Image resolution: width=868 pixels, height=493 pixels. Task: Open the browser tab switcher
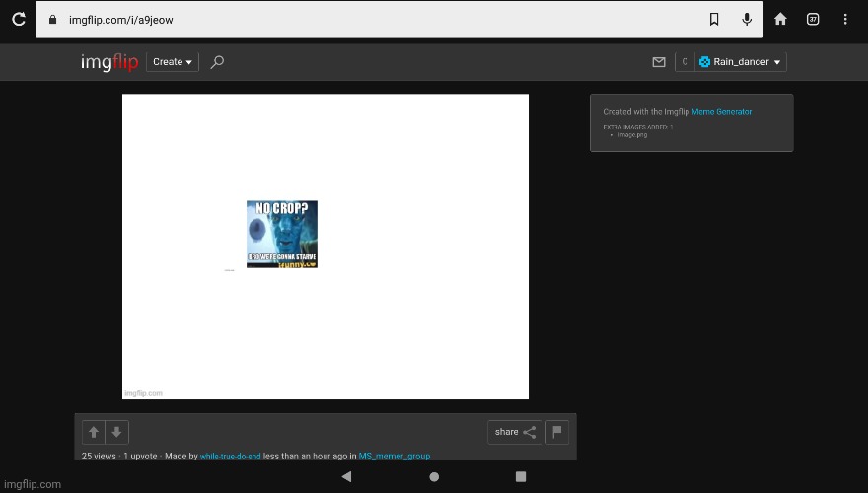click(x=813, y=19)
